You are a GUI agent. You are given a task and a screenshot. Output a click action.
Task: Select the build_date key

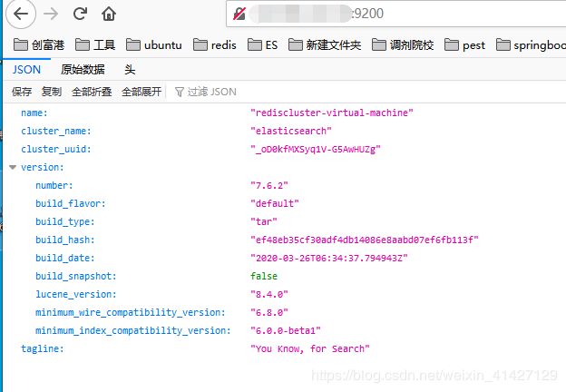[x=65, y=258]
